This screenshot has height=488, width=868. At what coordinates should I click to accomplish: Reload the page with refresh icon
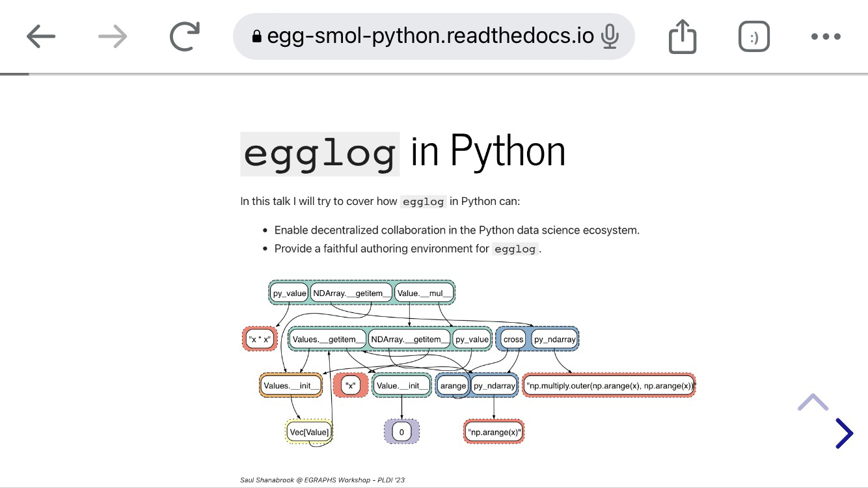pyautogui.click(x=185, y=36)
